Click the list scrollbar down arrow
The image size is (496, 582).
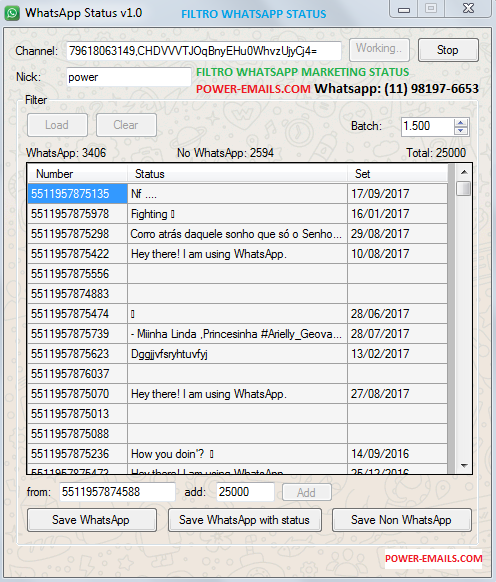click(x=464, y=465)
